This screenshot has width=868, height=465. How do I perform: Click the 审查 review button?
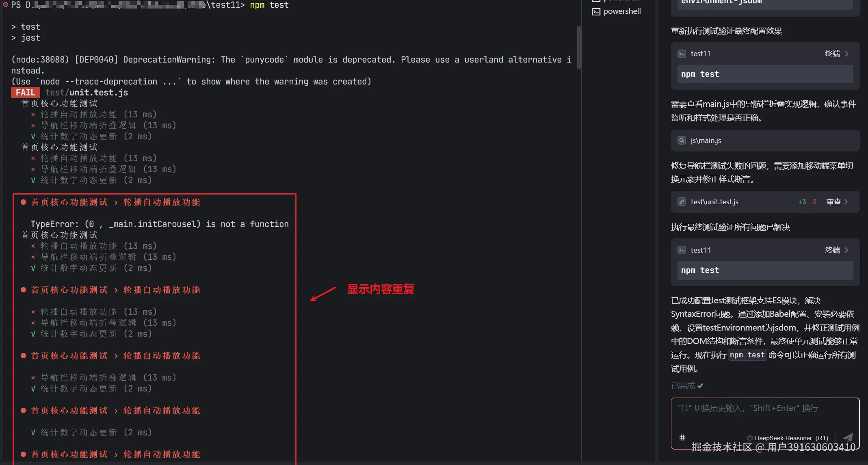[x=833, y=202]
